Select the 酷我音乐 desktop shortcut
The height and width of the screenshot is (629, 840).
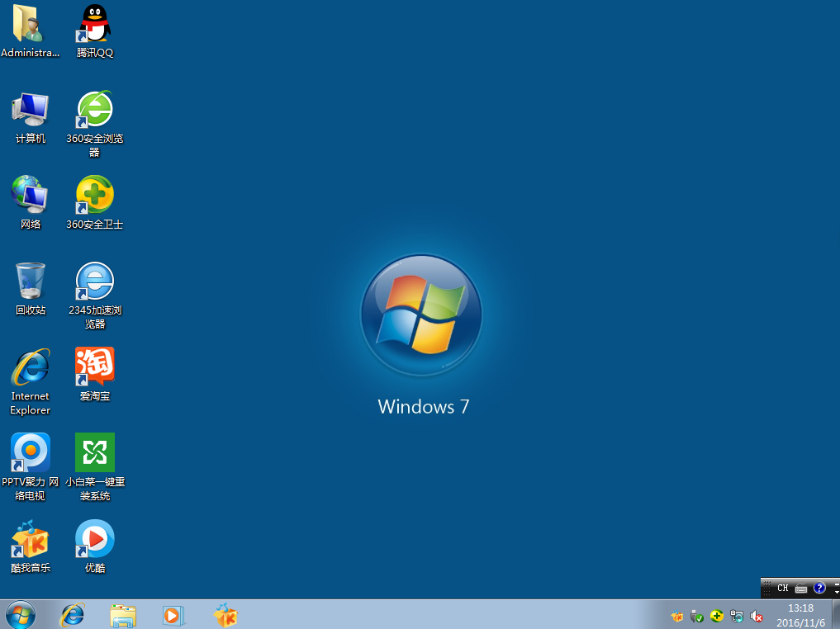(x=30, y=546)
